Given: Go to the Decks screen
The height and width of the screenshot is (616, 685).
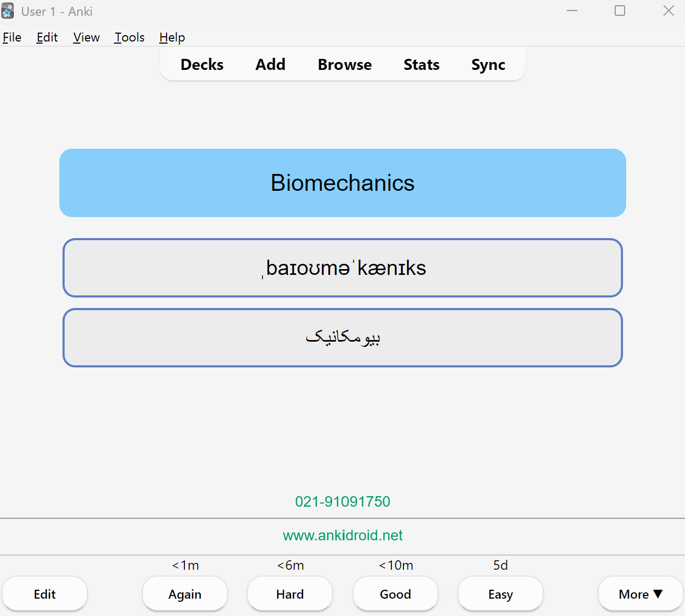Looking at the screenshot, I should click(202, 65).
